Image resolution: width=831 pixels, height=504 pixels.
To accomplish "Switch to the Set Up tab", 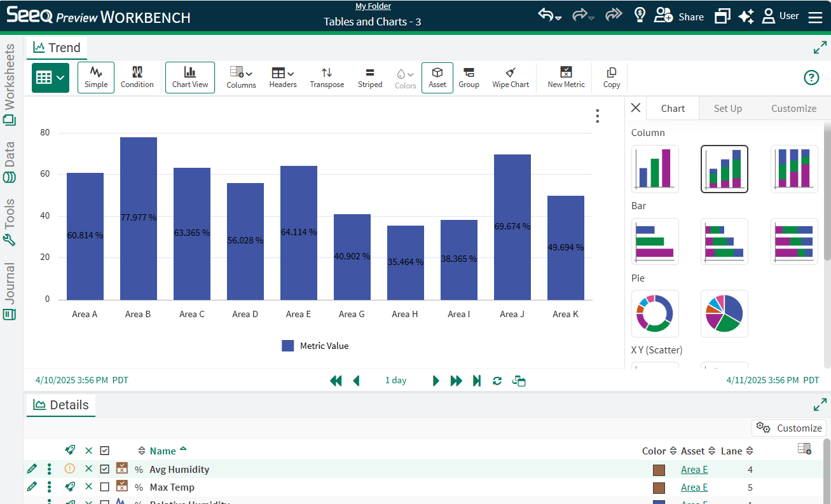I will pos(727,108).
